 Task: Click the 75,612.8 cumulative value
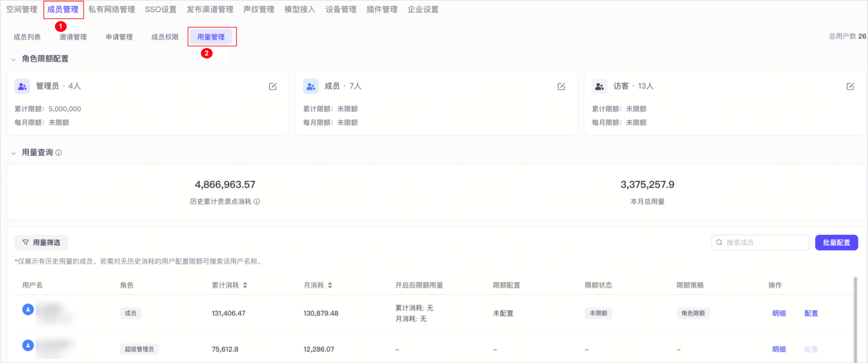[x=225, y=349]
